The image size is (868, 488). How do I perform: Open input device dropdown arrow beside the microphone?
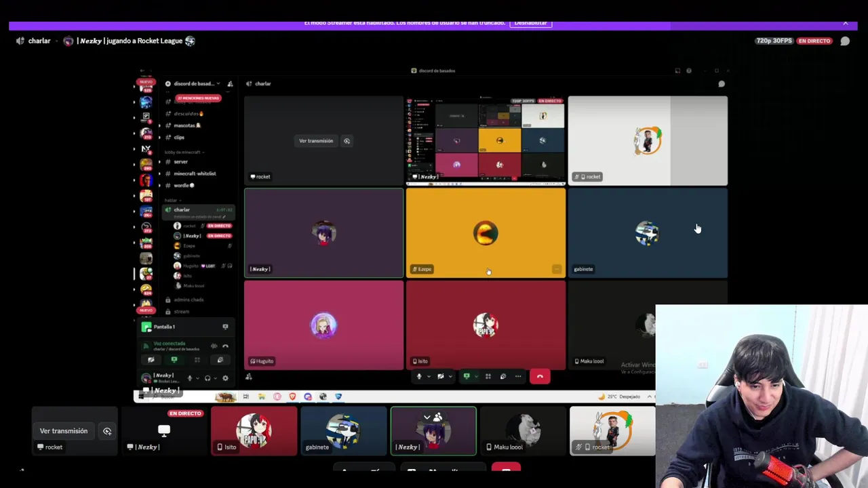tap(198, 378)
